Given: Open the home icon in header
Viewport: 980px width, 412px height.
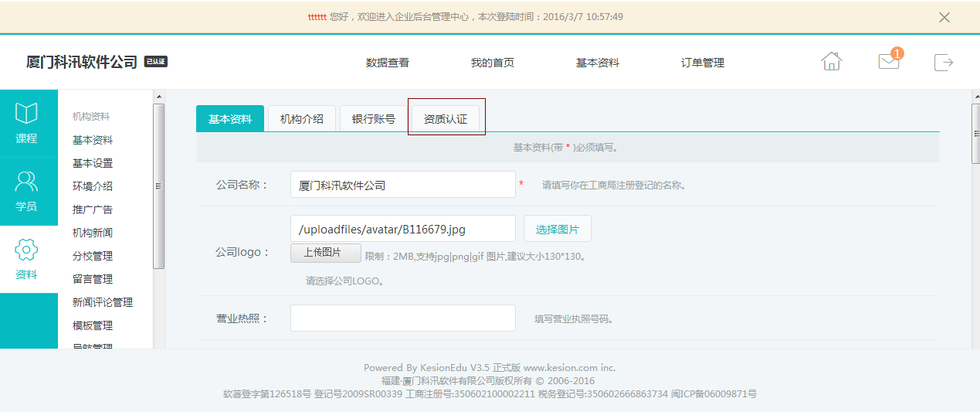Looking at the screenshot, I should point(832,62).
